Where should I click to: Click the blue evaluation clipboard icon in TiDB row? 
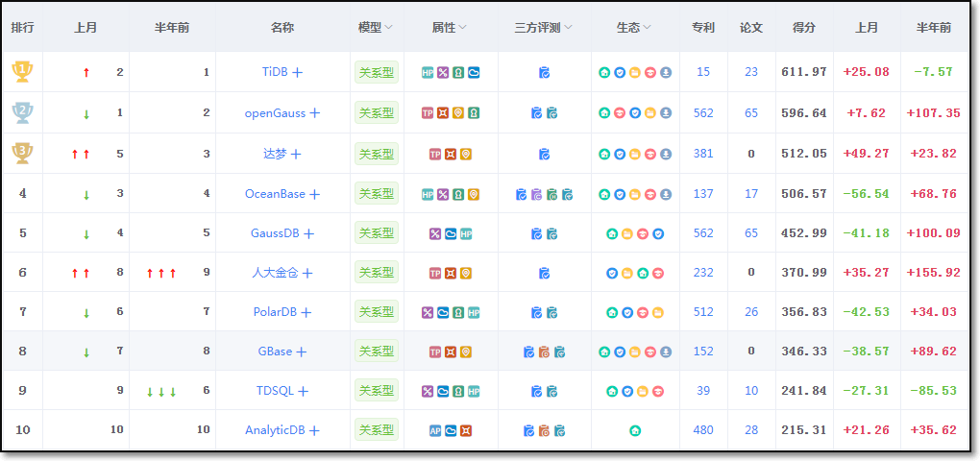pyautogui.click(x=545, y=72)
